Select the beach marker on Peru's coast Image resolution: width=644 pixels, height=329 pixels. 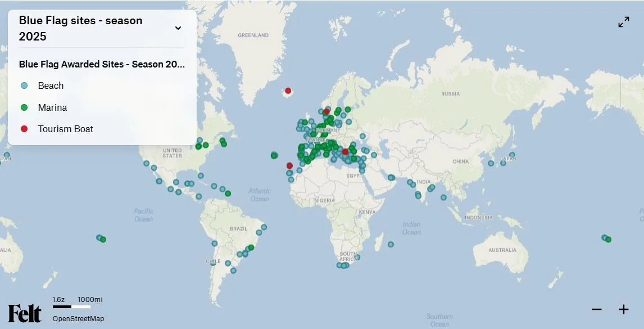coord(215,244)
